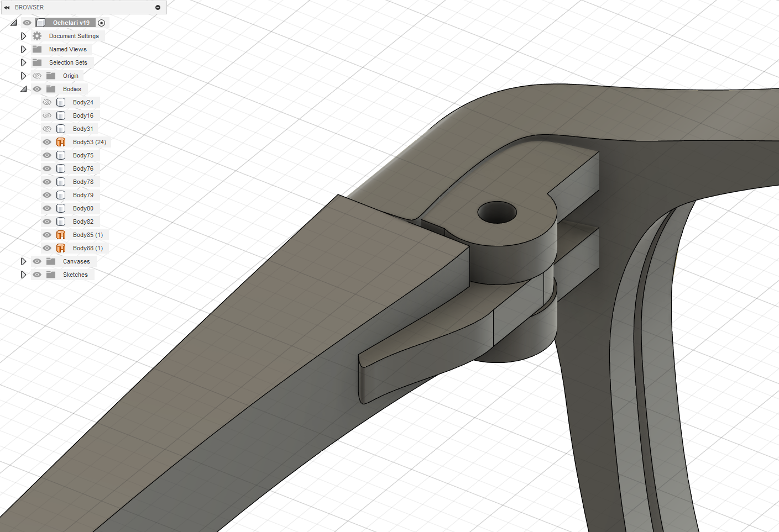Collapse the Ochelari v19 root tree node

pyautogui.click(x=14, y=23)
